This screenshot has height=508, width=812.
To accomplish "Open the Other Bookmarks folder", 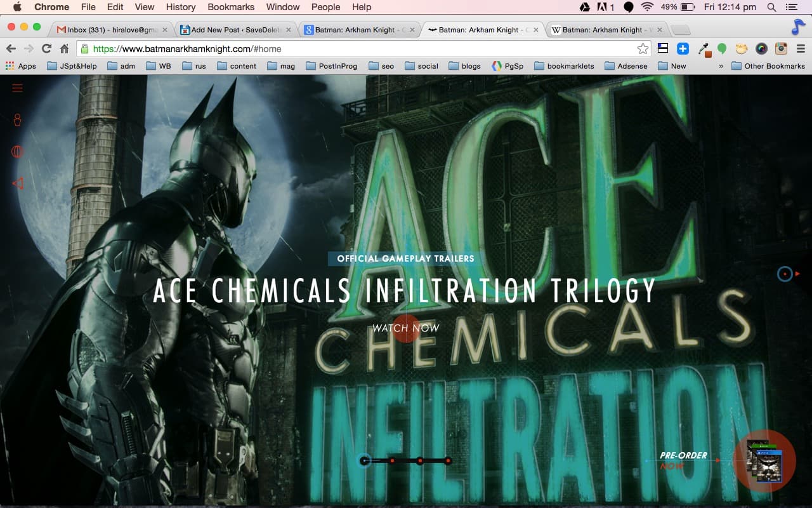I will click(x=768, y=66).
